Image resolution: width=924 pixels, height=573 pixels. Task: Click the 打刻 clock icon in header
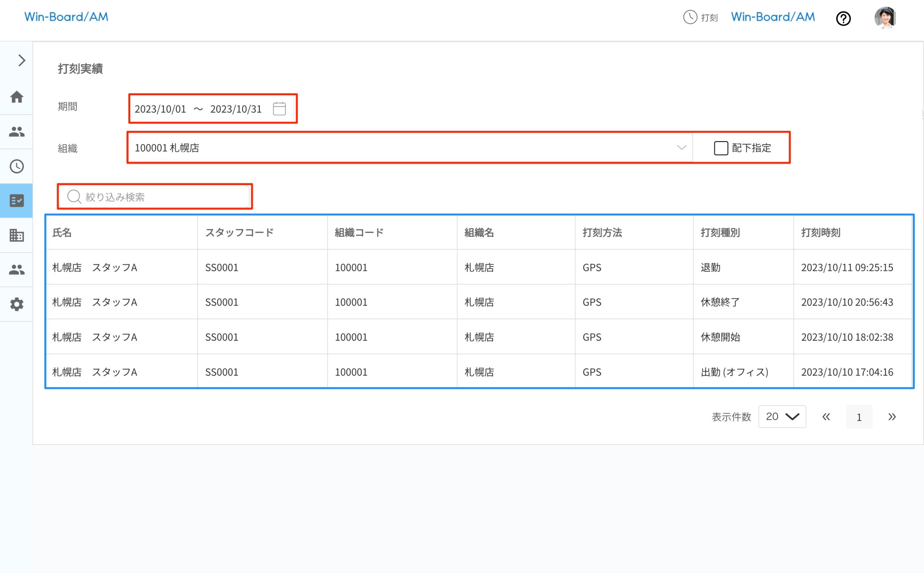(690, 17)
